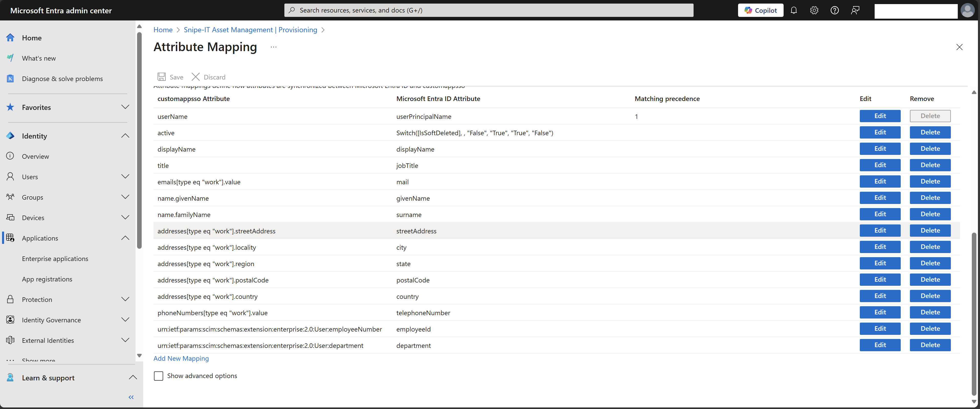Expand the Favorites section
The height and width of the screenshot is (409, 980).
(125, 107)
